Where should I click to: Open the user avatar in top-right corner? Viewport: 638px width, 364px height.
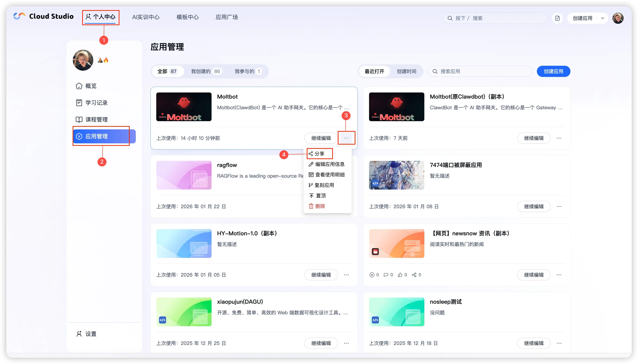[618, 18]
